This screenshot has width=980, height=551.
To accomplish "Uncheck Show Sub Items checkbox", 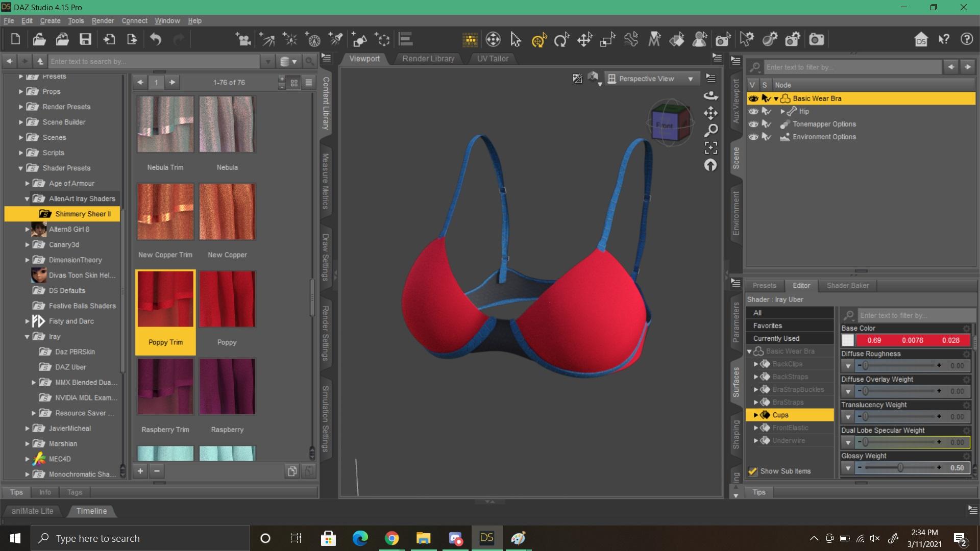I will tap(752, 471).
